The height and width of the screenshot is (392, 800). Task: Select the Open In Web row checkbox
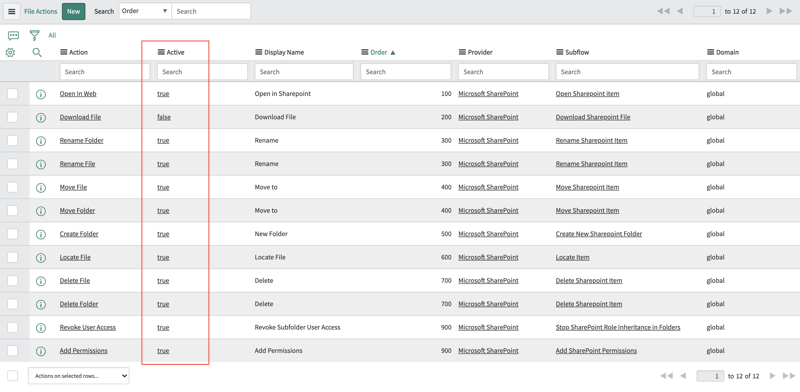pos(12,93)
